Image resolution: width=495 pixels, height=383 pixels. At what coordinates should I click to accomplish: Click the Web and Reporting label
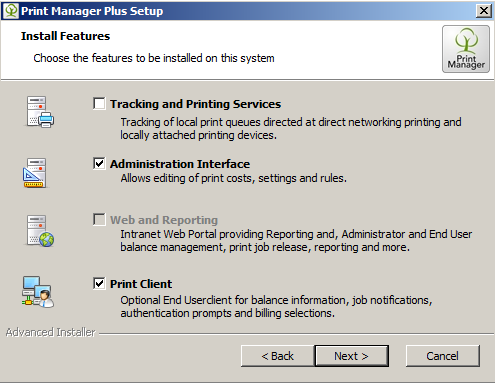(x=164, y=220)
